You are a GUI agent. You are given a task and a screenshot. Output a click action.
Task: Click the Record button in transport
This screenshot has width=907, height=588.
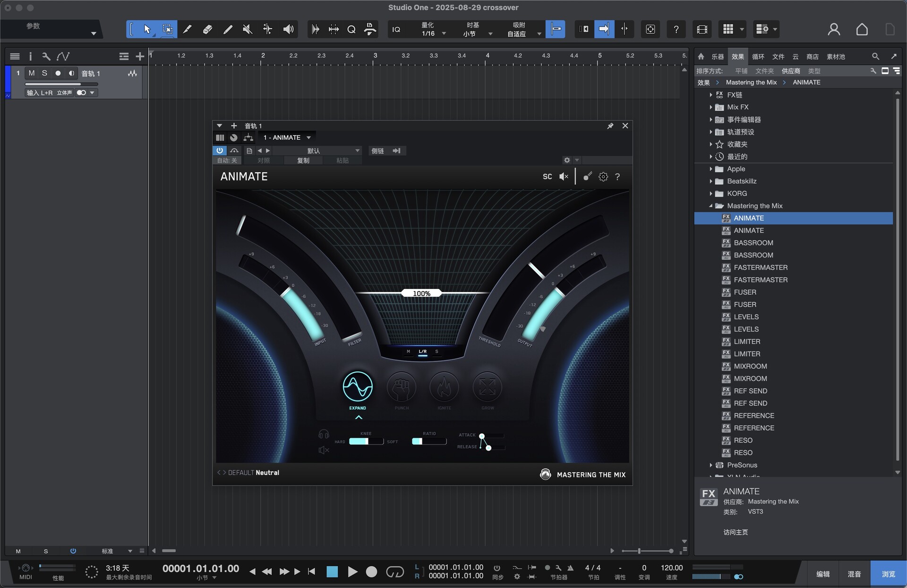pyautogui.click(x=372, y=572)
